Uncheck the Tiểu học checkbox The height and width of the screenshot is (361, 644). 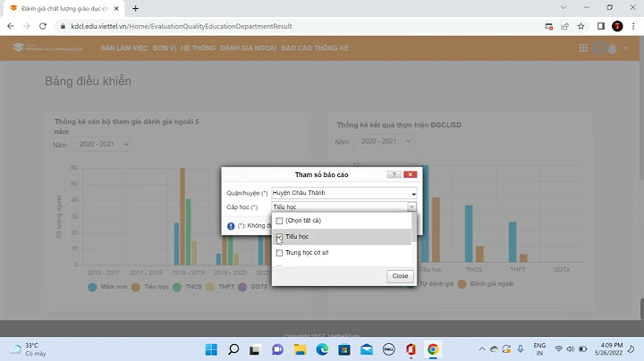[x=279, y=237]
